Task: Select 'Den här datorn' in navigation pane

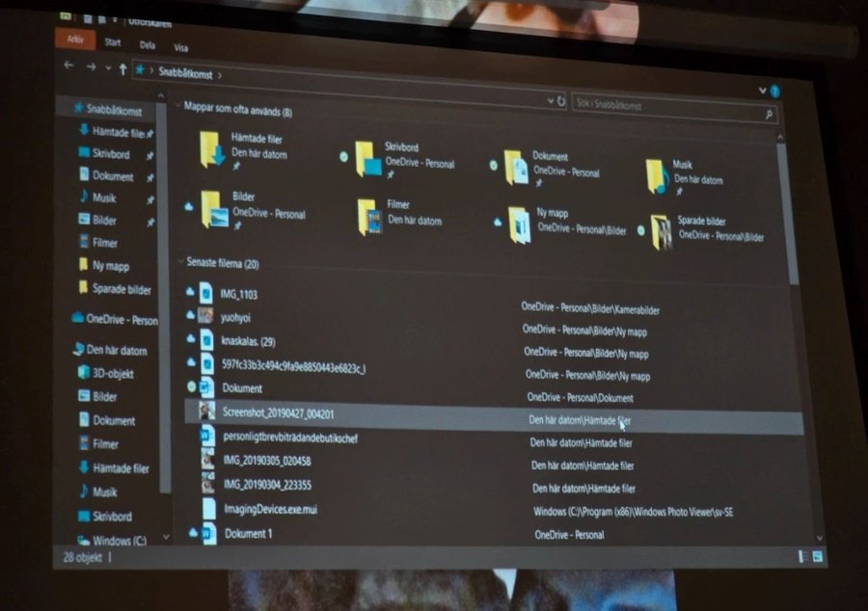Action: point(116,350)
